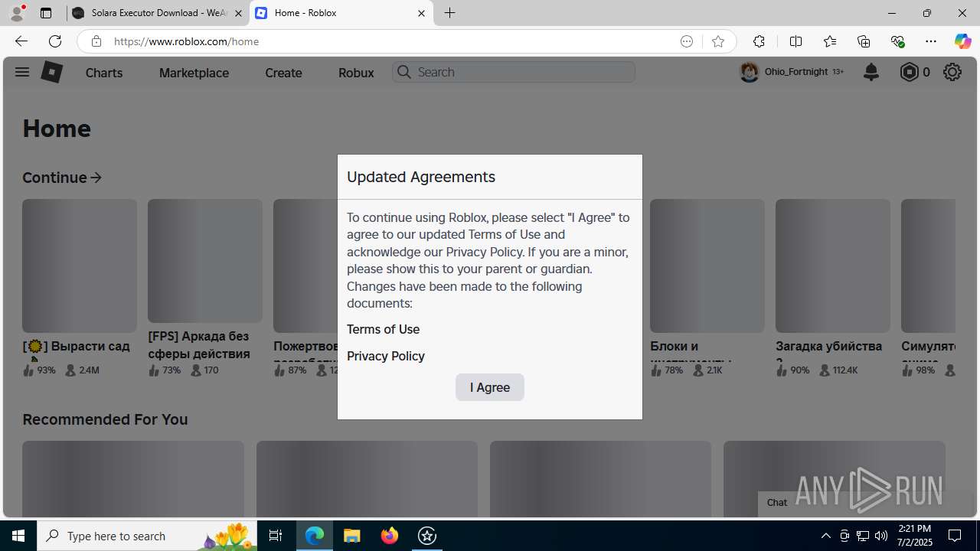
Task: Open the browser Extensions icon
Action: (759, 41)
